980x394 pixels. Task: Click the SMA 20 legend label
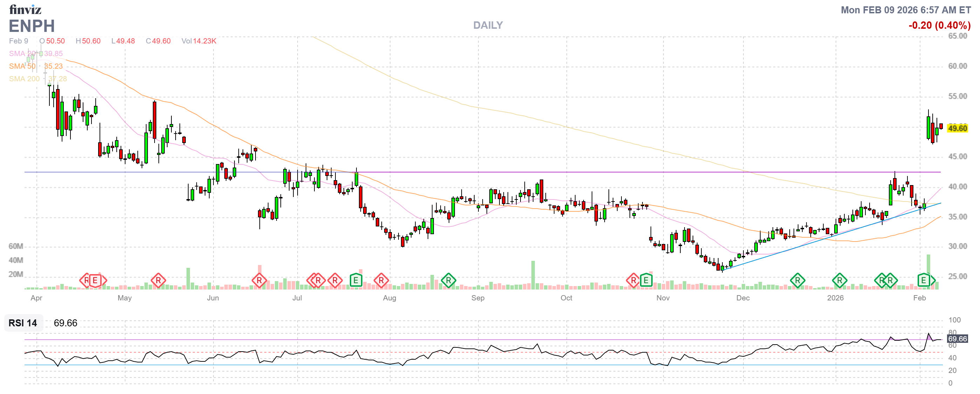pos(22,54)
